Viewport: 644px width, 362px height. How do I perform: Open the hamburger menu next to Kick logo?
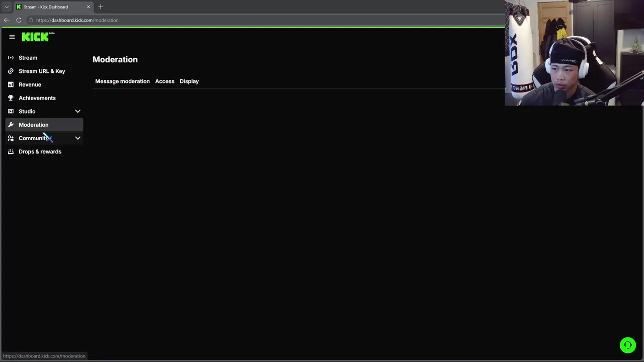(x=12, y=37)
